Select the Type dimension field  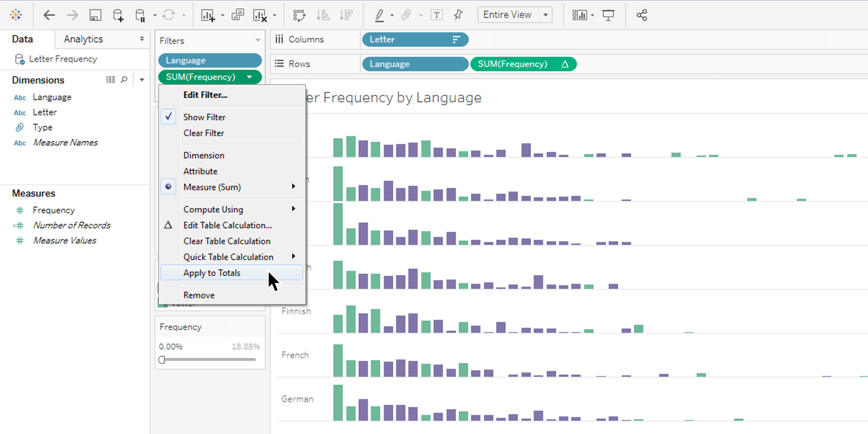click(x=42, y=127)
